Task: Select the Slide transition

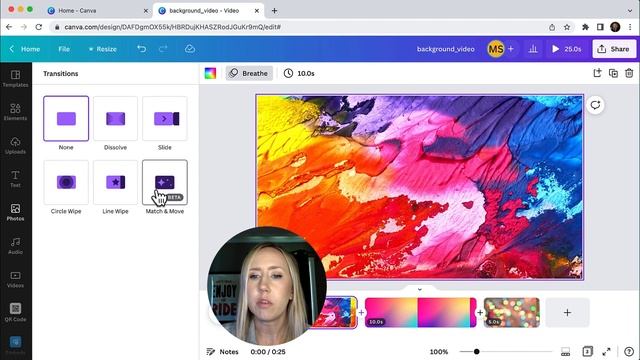Action: [x=165, y=118]
